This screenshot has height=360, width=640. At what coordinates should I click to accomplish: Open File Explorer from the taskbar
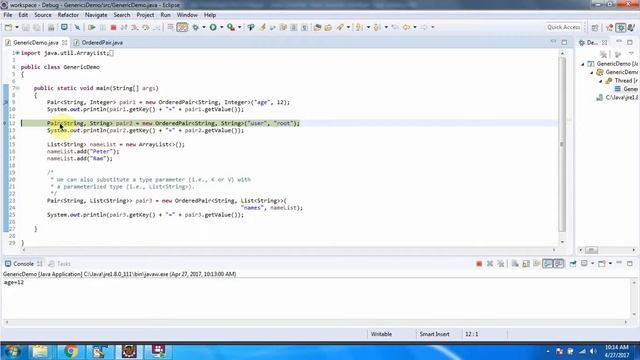click(x=40, y=351)
